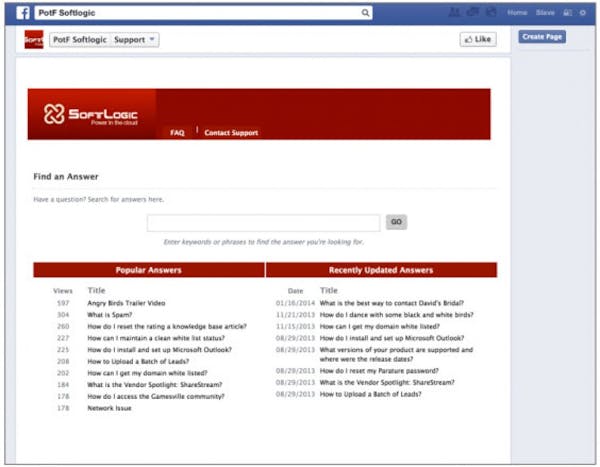600x467 pixels.
Task: Select the Recently Updated Answers header
Action: pyautogui.click(x=381, y=270)
